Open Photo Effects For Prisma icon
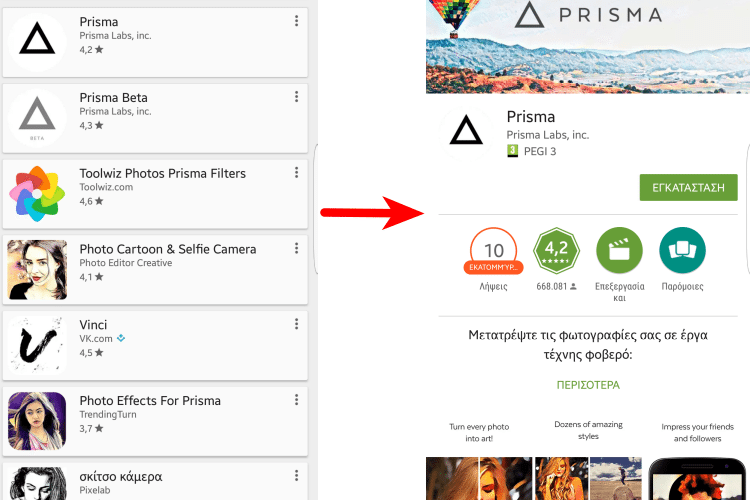 point(38,420)
